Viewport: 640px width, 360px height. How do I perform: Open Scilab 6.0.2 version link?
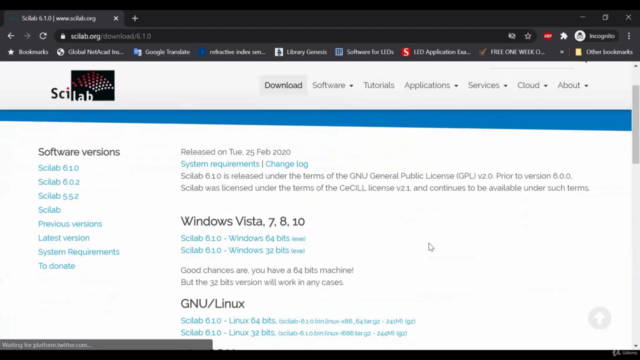coord(59,182)
